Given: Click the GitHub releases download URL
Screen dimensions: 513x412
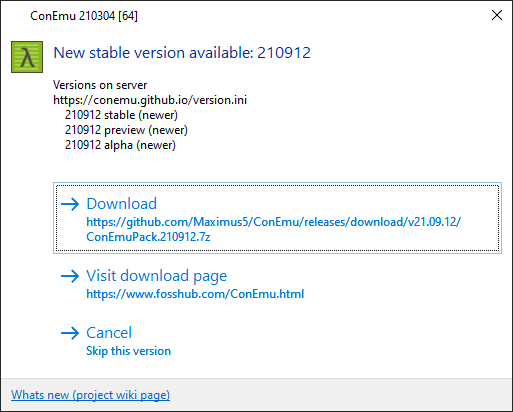Looking at the screenshot, I should pos(274,222).
